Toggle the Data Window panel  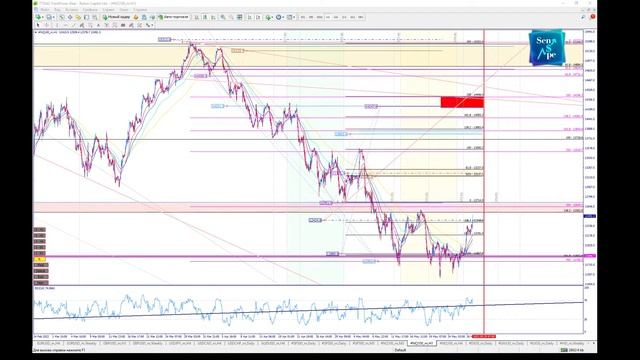(70, 17)
